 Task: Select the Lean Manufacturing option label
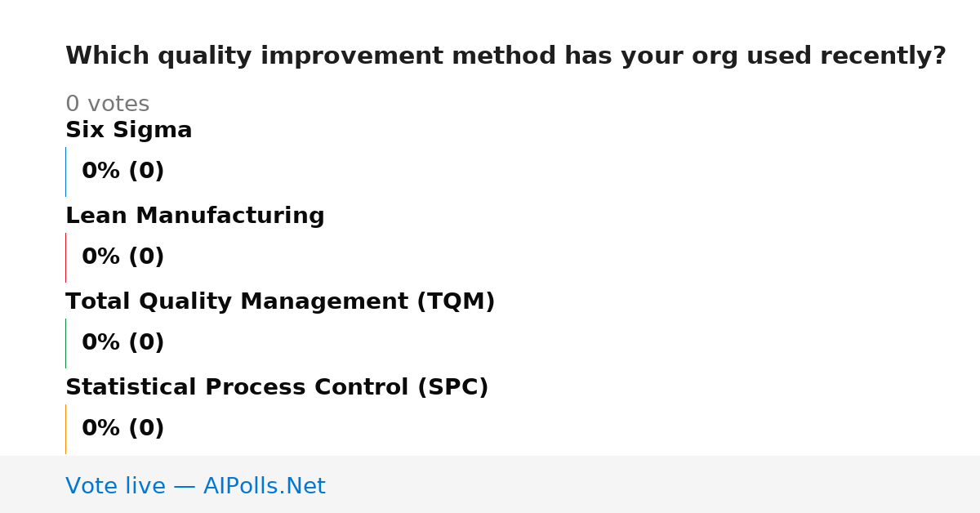pyautogui.click(x=195, y=216)
